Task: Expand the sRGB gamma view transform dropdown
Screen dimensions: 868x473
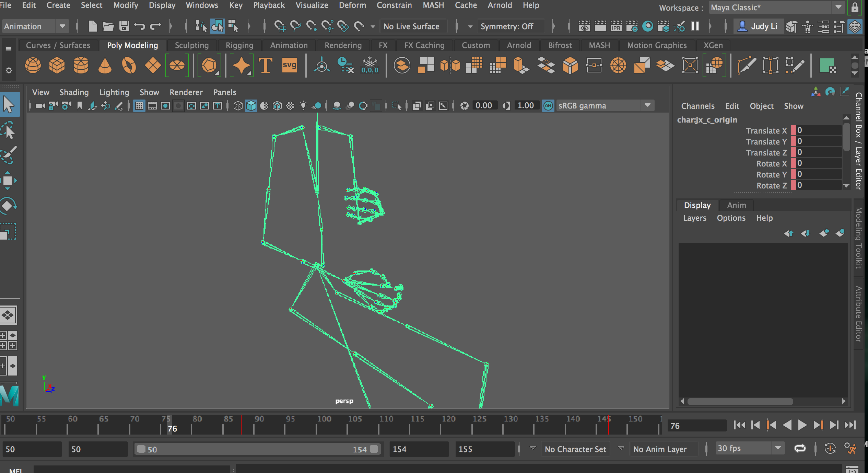Action: (x=647, y=106)
